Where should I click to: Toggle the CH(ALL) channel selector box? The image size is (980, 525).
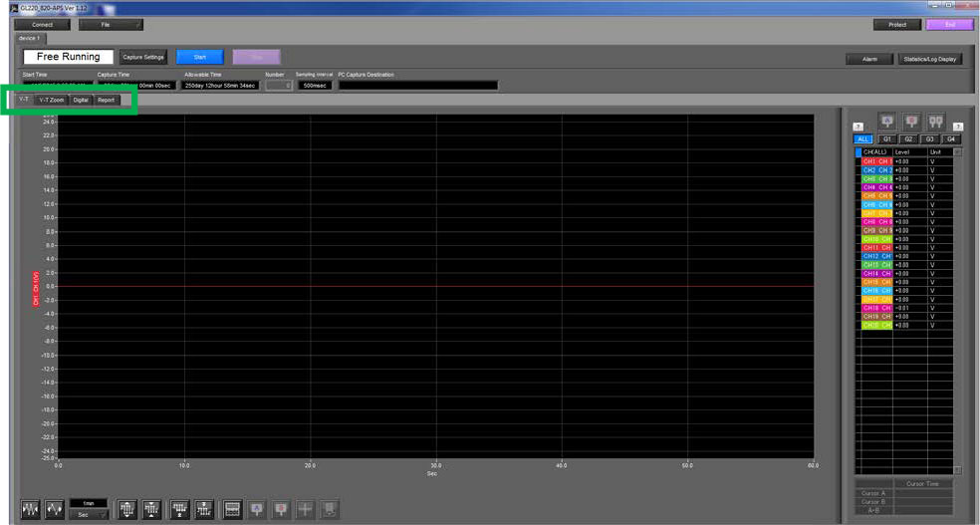[x=858, y=151]
